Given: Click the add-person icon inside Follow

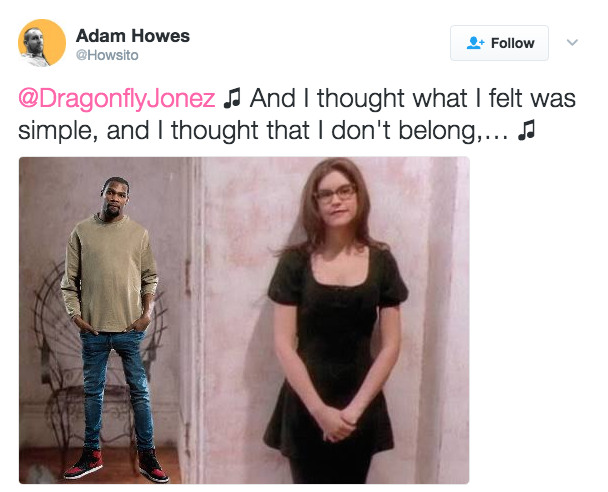Looking at the screenshot, I should [x=475, y=43].
